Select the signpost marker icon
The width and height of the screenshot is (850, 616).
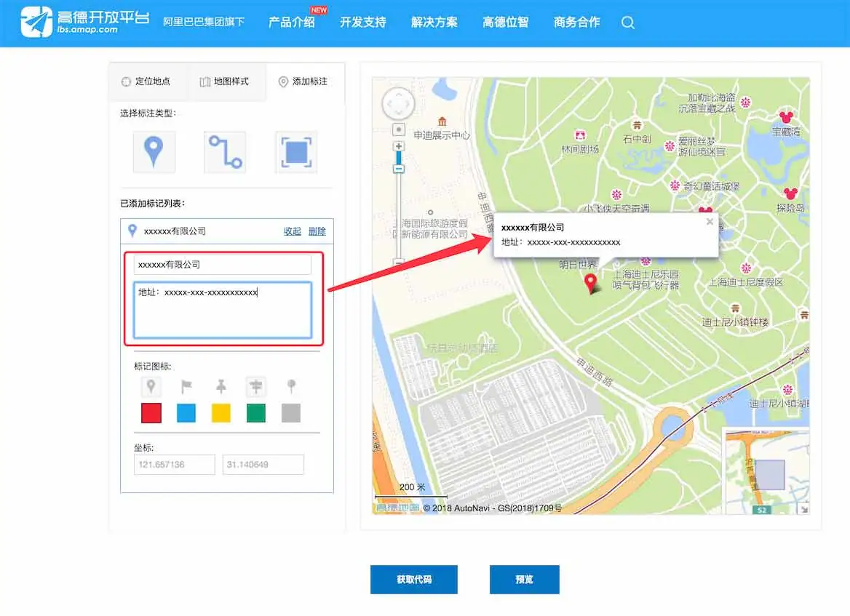[x=255, y=386]
